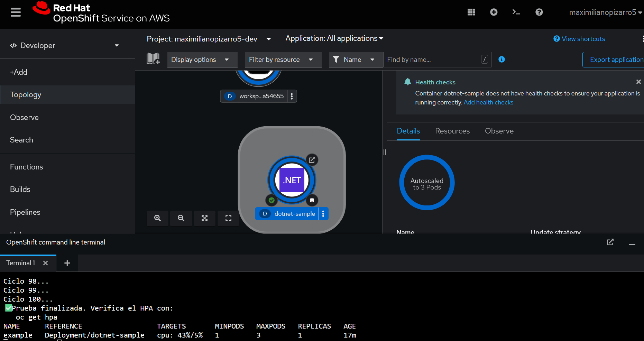Open the maximilianopizarro5 user menu

(x=606, y=12)
